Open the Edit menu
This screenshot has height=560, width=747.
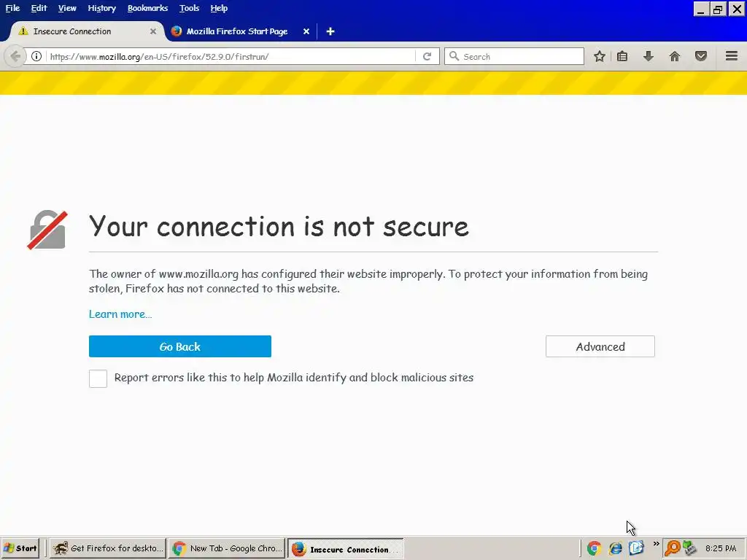tap(39, 8)
